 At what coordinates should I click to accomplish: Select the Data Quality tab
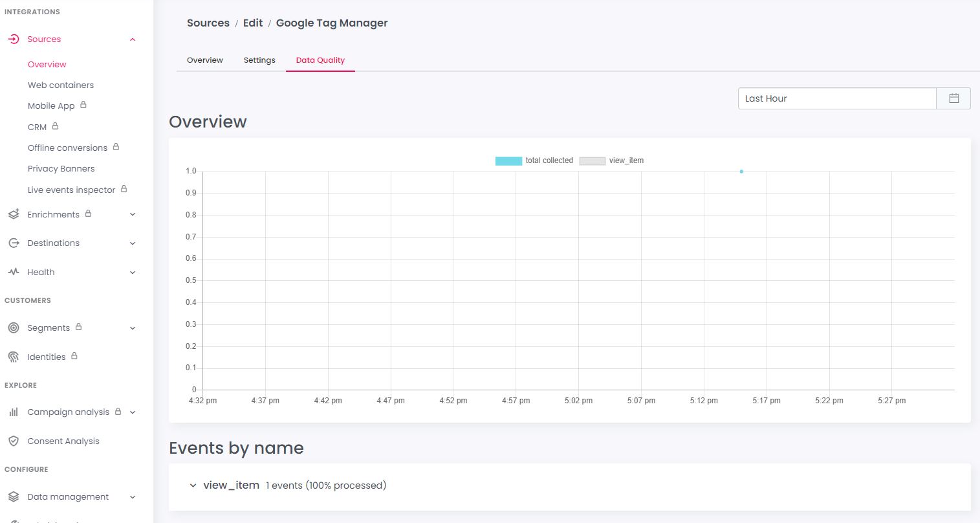coord(320,60)
